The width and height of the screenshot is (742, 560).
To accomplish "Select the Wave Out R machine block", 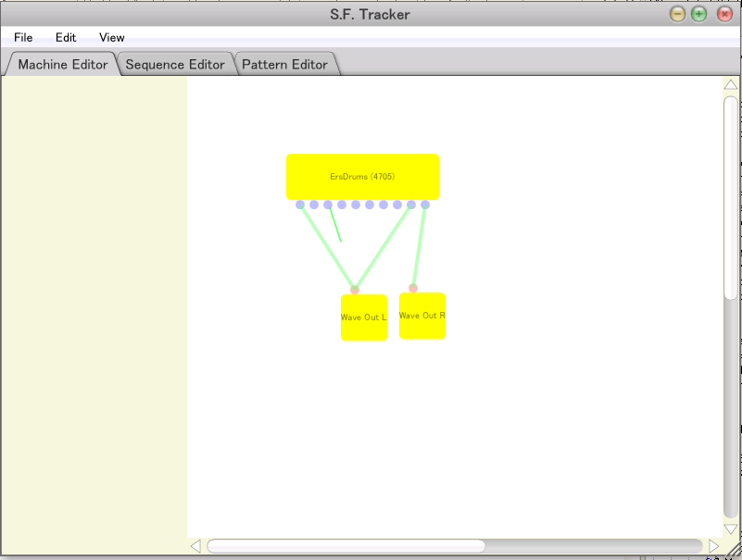I will pos(422,316).
